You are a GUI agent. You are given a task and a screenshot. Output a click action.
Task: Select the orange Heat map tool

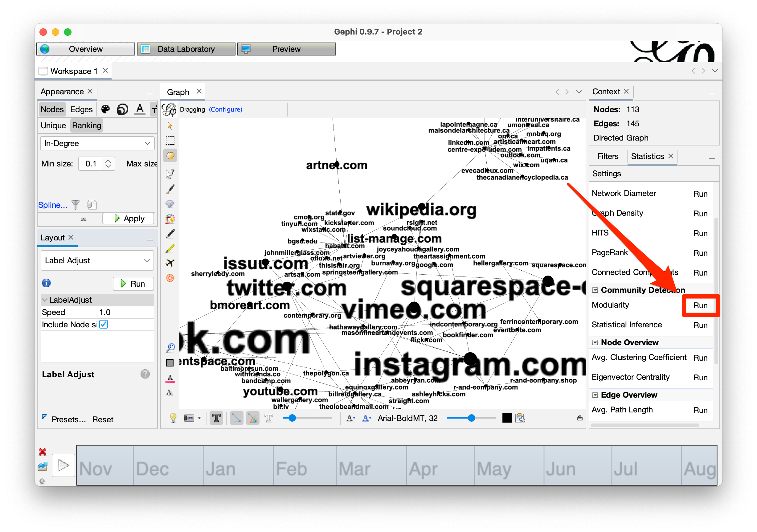(170, 278)
